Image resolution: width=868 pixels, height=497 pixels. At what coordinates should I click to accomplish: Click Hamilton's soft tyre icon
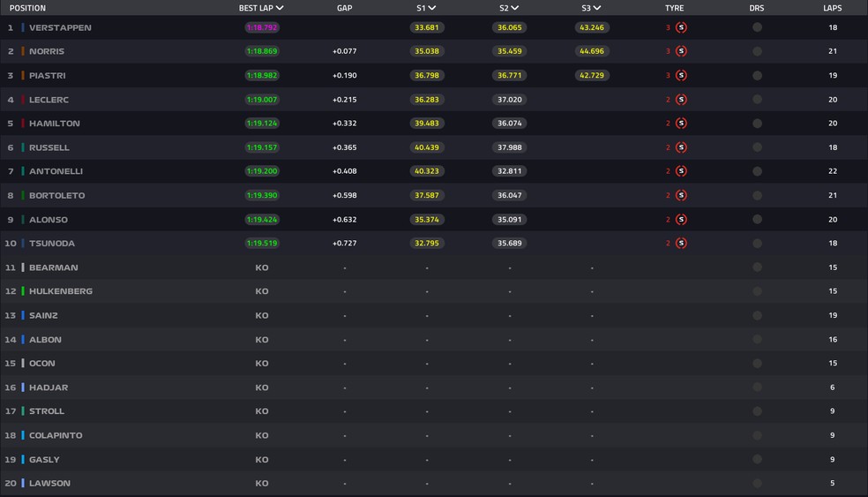tap(681, 124)
